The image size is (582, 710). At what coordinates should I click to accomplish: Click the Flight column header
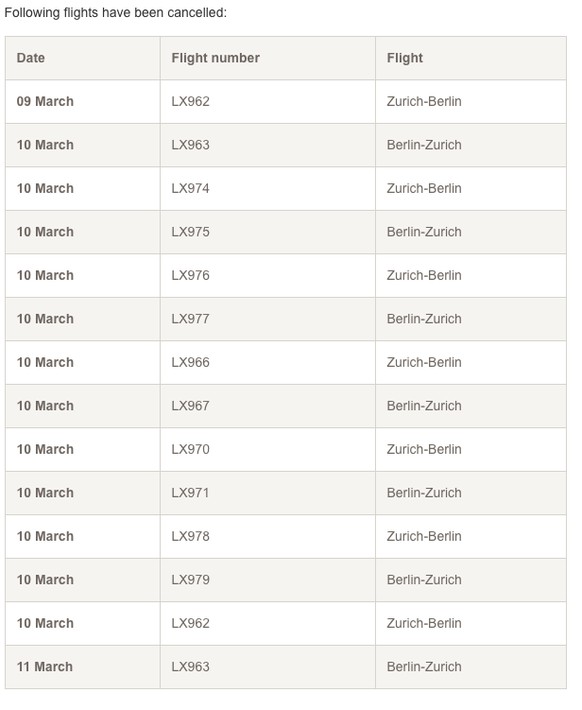pos(404,58)
